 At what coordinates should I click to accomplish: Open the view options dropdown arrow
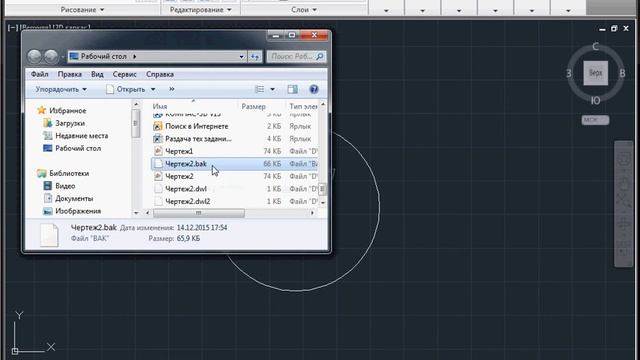(273, 89)
